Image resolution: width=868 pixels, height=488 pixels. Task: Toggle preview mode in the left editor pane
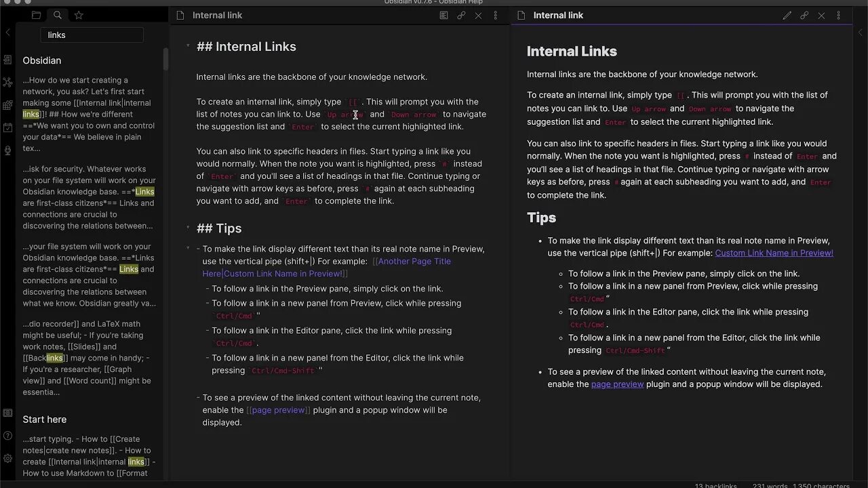[x=443, y=15]
